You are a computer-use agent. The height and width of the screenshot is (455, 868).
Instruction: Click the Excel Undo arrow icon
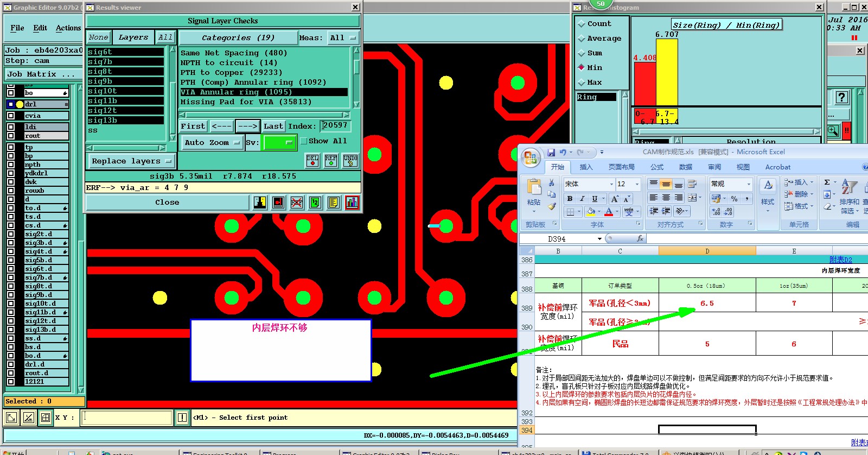click(563, 153)
